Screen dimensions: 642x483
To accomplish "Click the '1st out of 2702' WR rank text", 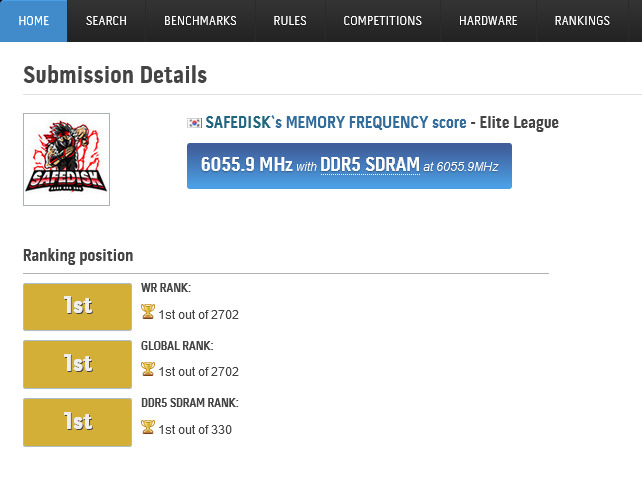I will (x=199, y=314).
